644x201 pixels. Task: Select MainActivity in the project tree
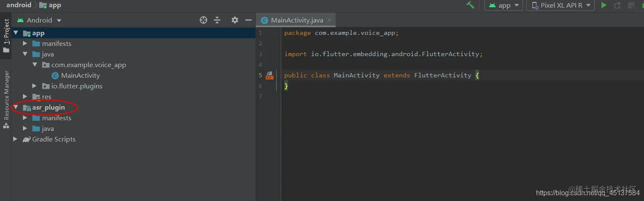pos(80,75)
